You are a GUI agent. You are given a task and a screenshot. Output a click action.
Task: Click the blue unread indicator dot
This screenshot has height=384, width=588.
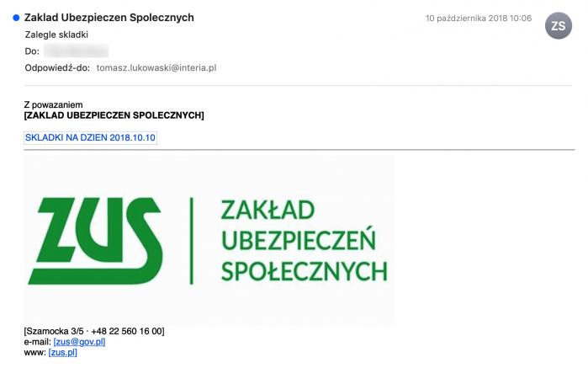16,18
